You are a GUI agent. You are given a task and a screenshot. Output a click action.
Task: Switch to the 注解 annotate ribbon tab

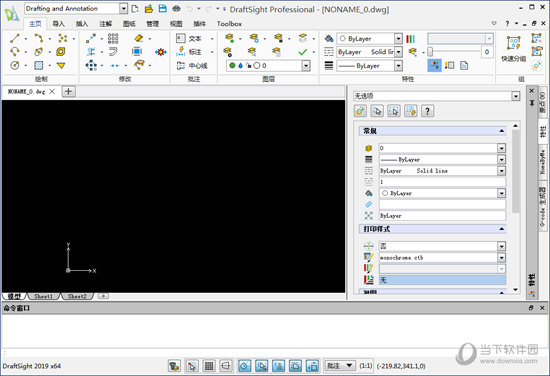point(105,24)
